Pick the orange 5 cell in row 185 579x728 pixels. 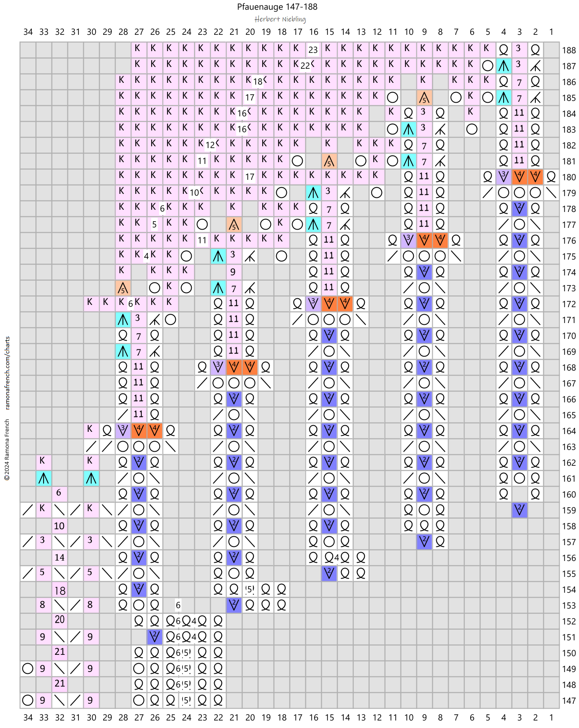424,97
